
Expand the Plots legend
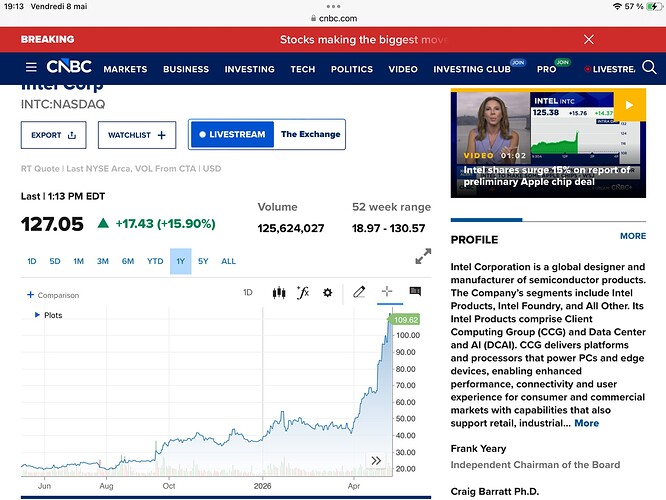tap(48, 315)
